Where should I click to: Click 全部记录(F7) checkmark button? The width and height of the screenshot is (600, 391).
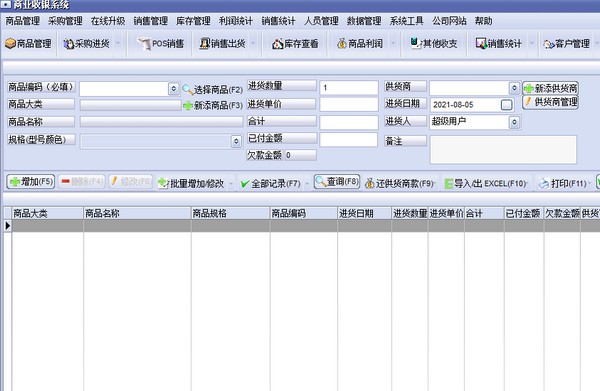[270, 184]
